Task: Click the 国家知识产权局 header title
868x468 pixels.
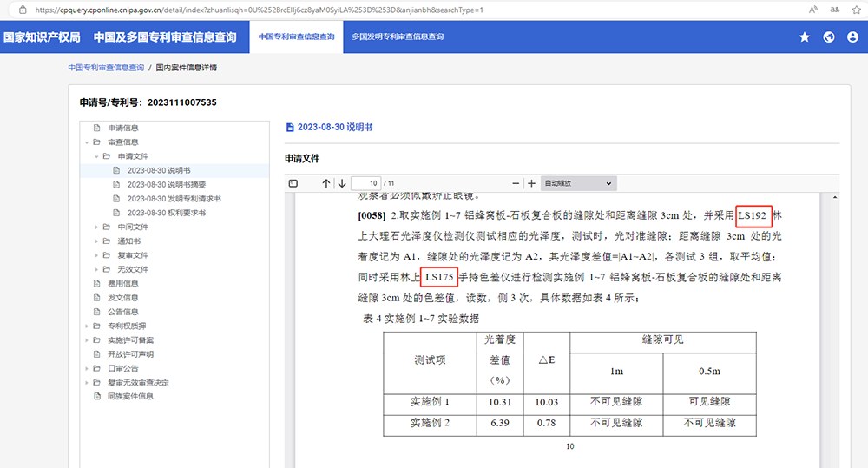Action: (42, 37)
